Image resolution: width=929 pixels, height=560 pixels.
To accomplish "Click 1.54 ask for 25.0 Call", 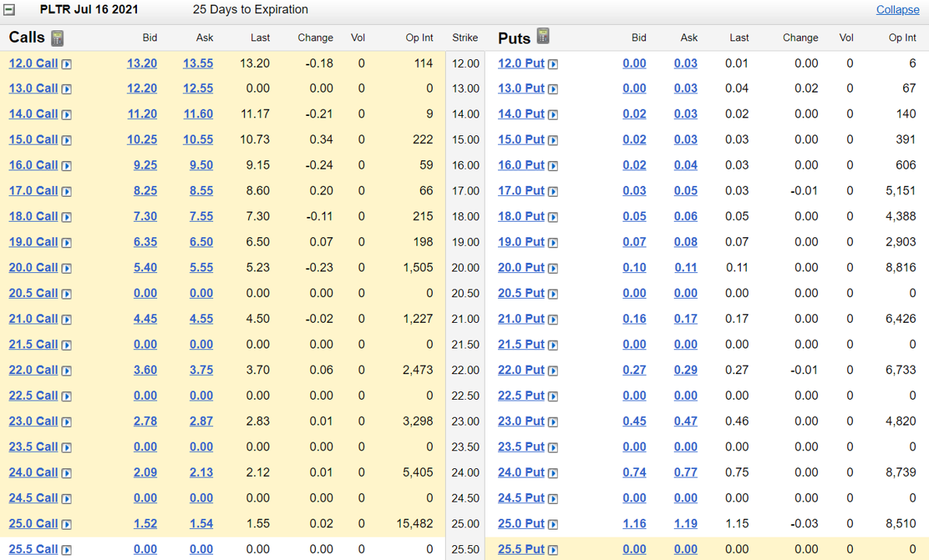I will [202, 524].
